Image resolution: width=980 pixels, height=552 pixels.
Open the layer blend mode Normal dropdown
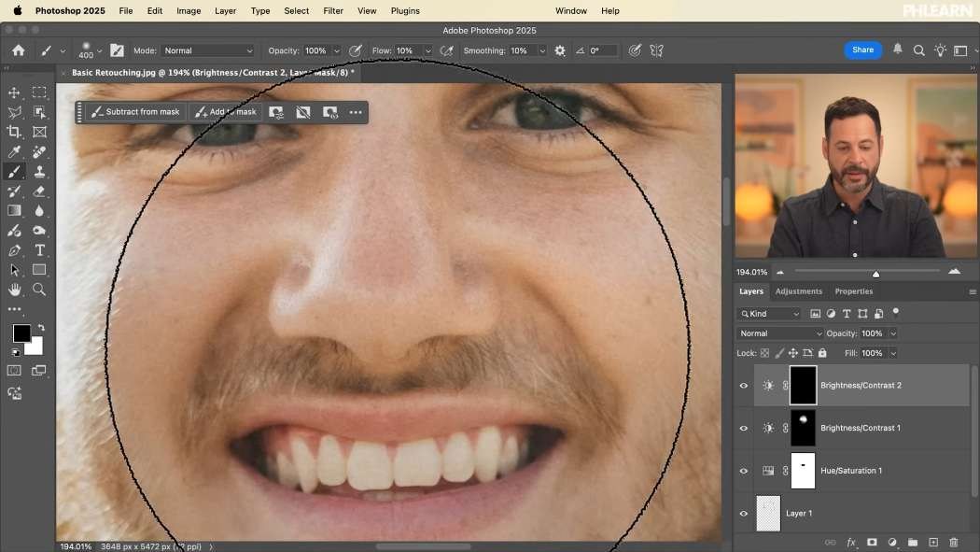[780, 333]
